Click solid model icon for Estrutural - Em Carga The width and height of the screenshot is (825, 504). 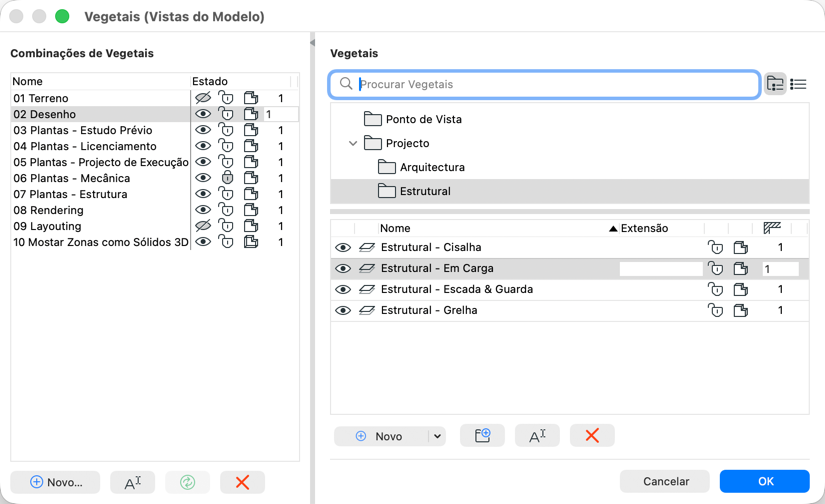(741, 268)
